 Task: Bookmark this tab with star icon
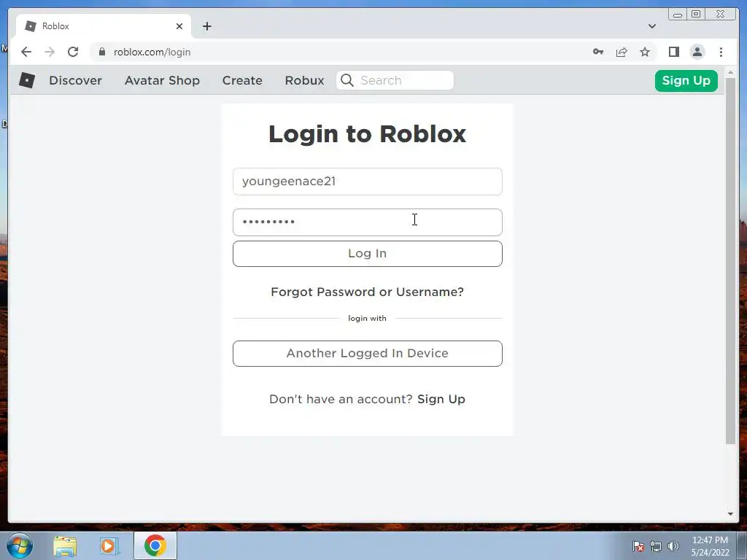[645, 52]
